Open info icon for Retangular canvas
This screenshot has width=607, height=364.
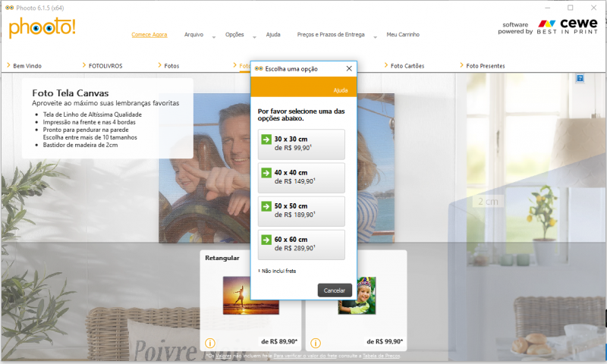[x=210, y=343]
